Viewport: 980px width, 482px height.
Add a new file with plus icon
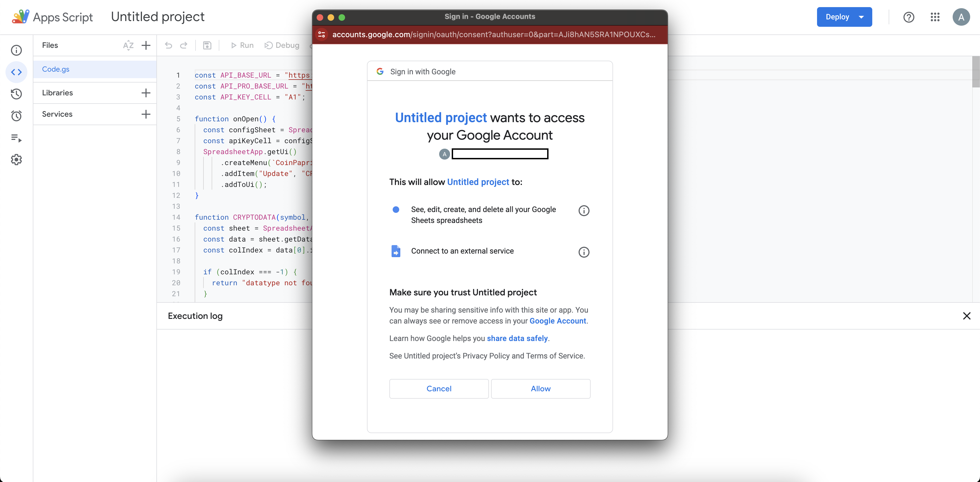point(146,45)
